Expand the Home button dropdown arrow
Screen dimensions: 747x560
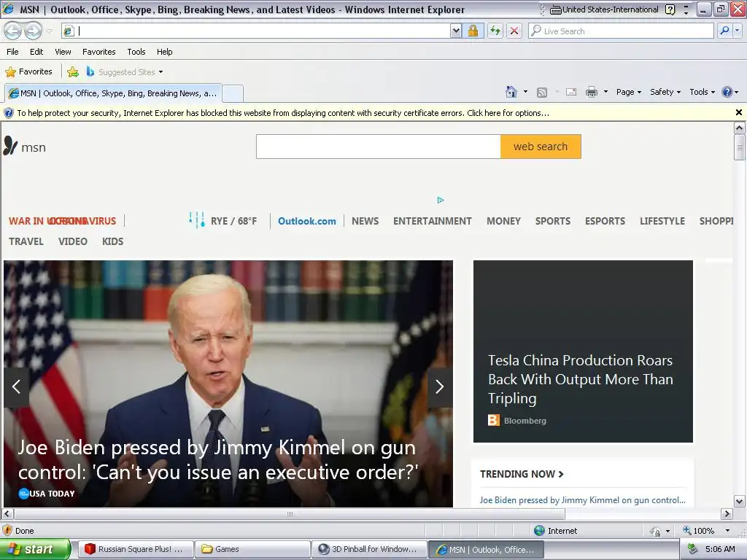[525, 91]
